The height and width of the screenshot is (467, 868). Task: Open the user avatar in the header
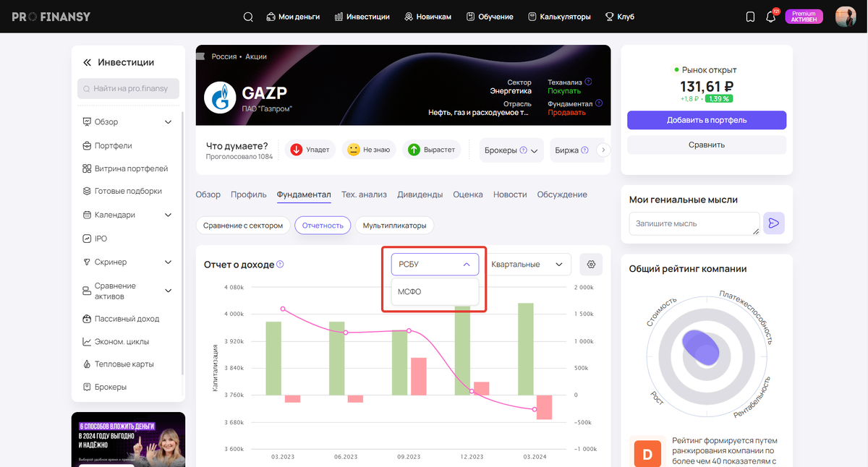846,17
